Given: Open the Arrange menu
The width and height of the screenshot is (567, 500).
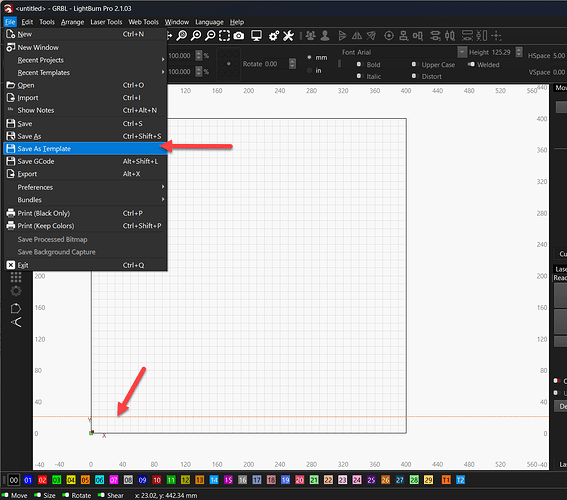Looking at the screenshot, I should click(72, 22).
